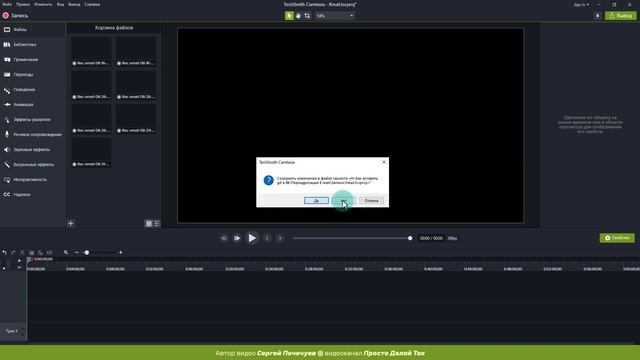Click the playback time counter 0:00 / 0:00
640x360 pixels.
[431, 238]
